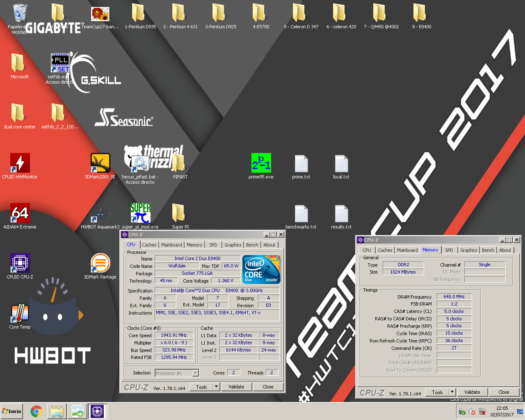Open the Inicio start menu
Image resolution: width=525 pixels, height=420 pixels.
tap(12, 411)
